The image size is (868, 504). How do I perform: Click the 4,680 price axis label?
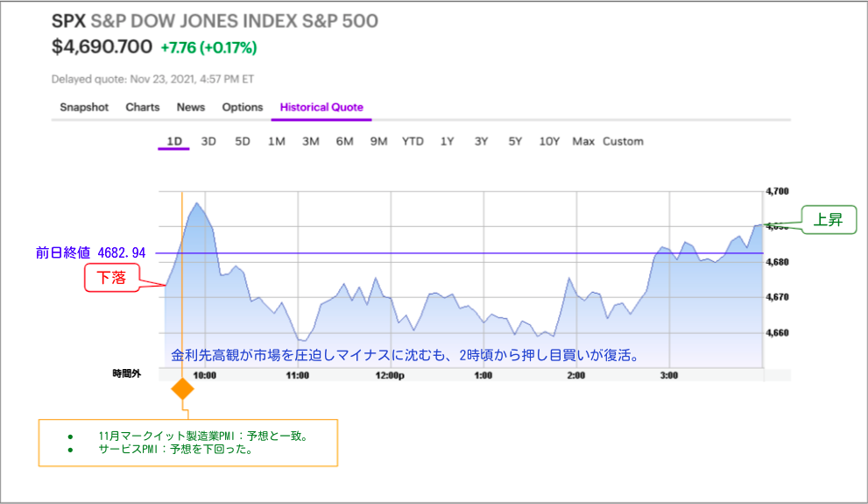(x=777, y=262)
